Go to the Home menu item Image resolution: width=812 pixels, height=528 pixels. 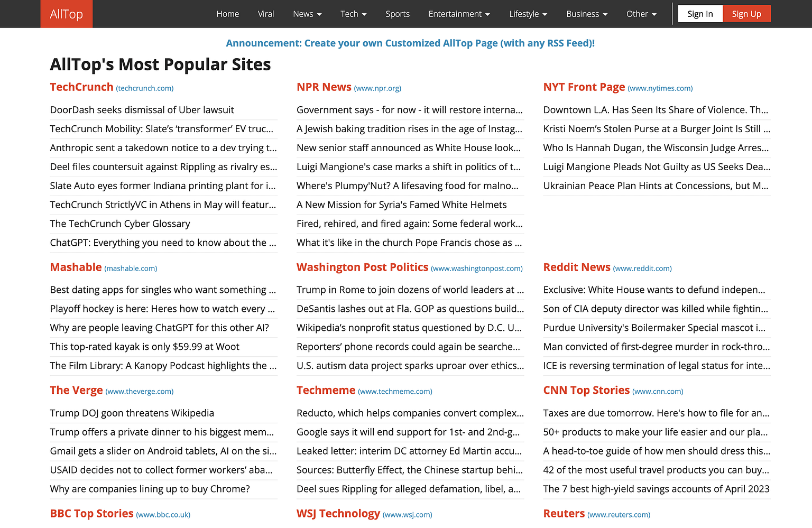pyautogui.click(x=227, y=14)
